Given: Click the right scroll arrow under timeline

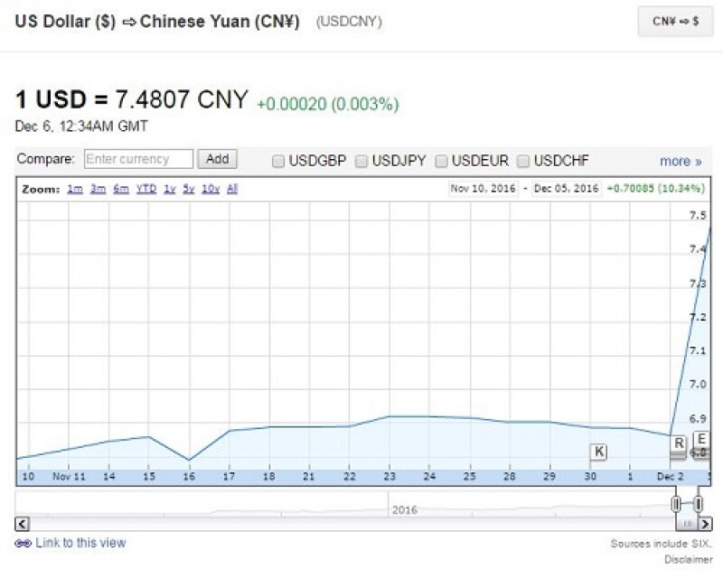Looking at the screenshot, I should 705,523.
